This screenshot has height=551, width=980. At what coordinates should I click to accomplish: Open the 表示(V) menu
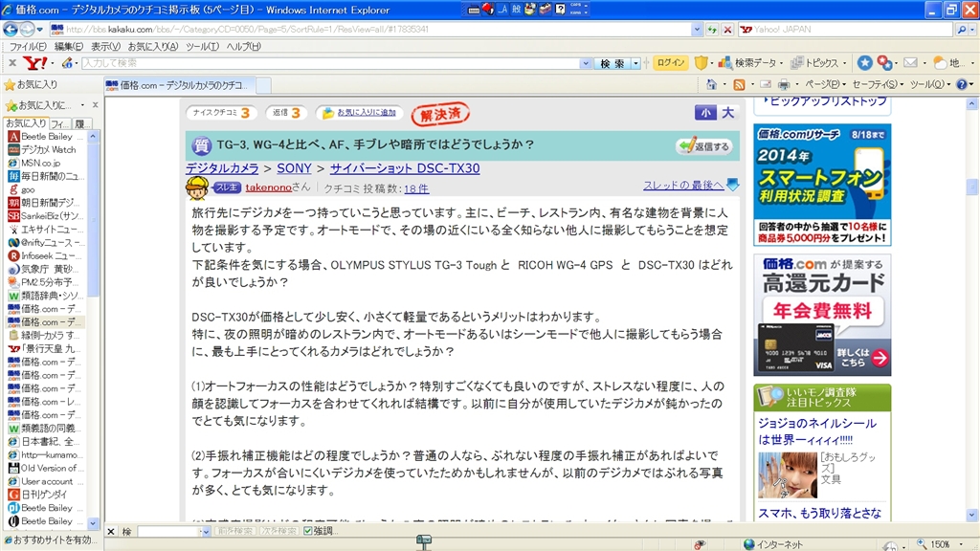[105, 46]
